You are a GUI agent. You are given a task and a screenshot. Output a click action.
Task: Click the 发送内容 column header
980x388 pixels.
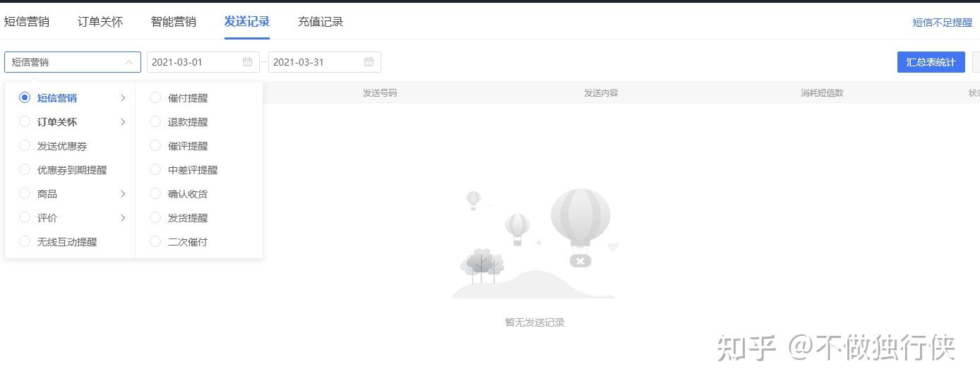point(601,93)
